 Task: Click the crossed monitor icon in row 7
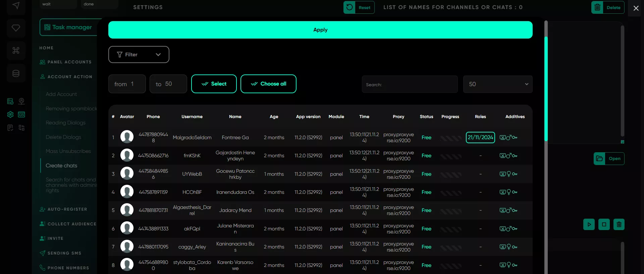click(x=502, y=247)
